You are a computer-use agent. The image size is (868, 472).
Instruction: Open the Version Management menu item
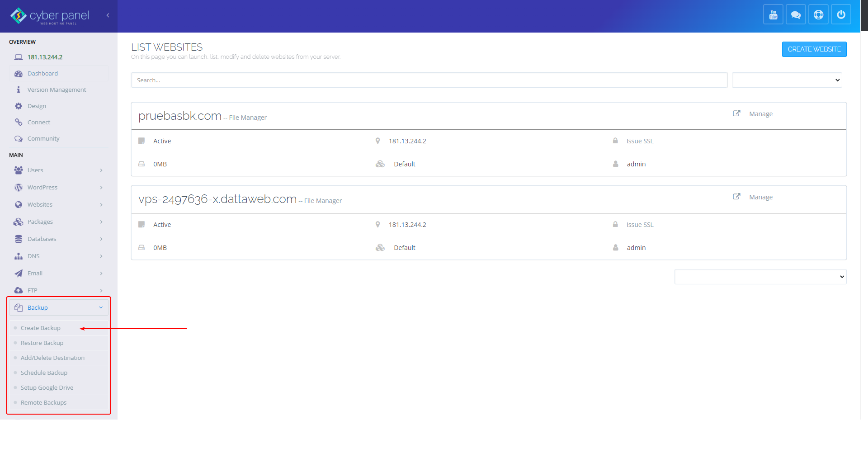[57, 90]
